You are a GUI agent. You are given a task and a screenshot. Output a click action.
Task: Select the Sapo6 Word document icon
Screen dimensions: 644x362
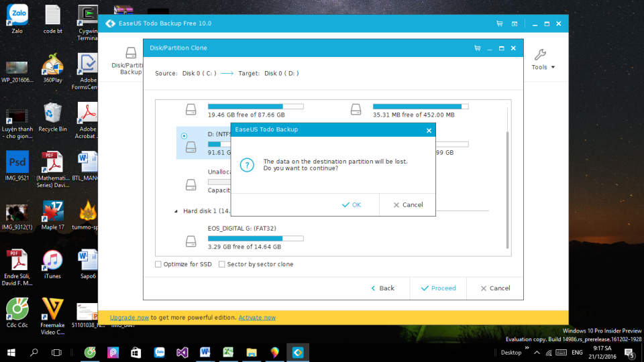(x=87, y=264)
